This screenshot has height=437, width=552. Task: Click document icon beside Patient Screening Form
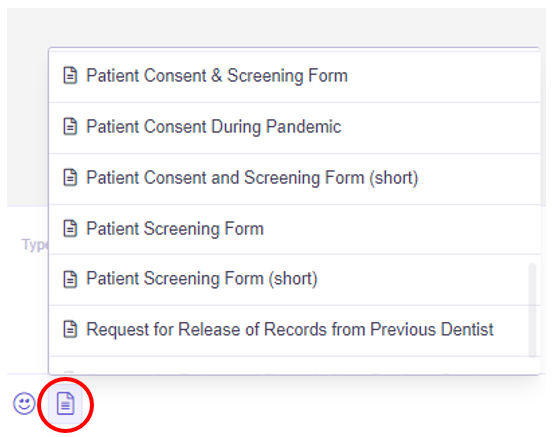pos(70,229)
